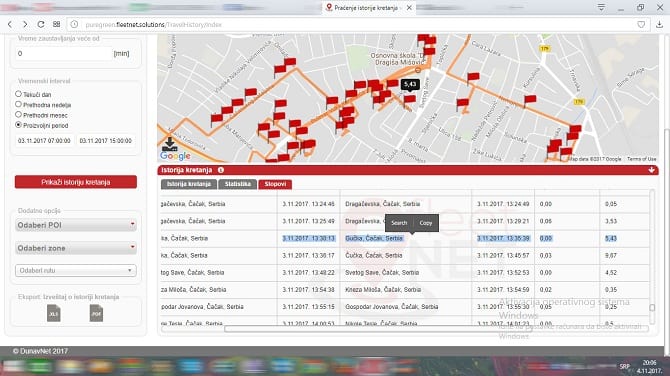Open the speed dial grid icon
The image size is (670, 376).
click(x=56, y=24)
